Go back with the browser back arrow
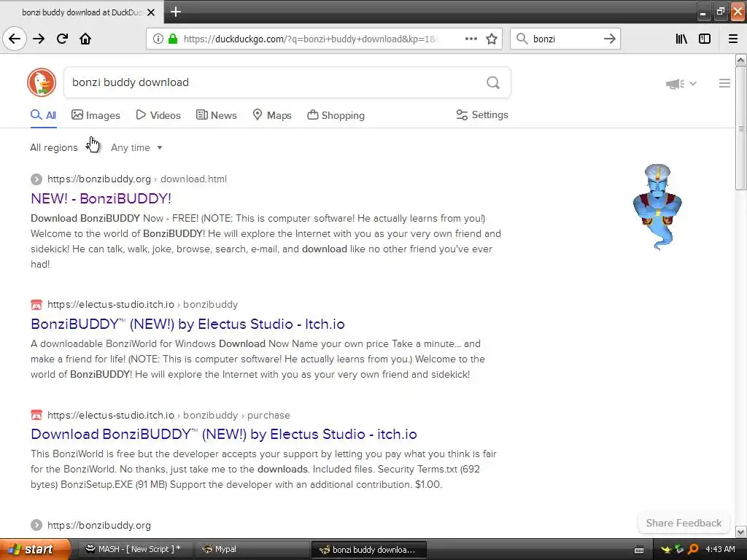The width and height of the screenshot is (747, 560). tap(15, 39)
